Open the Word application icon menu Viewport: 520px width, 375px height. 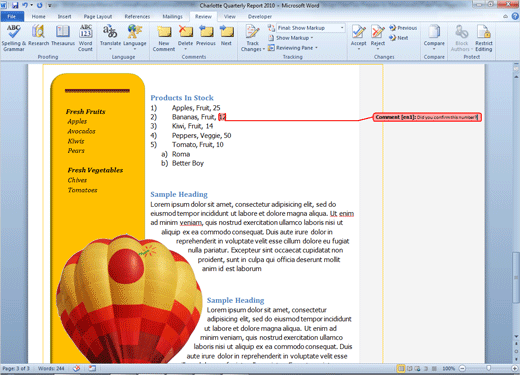coord(3,5)
